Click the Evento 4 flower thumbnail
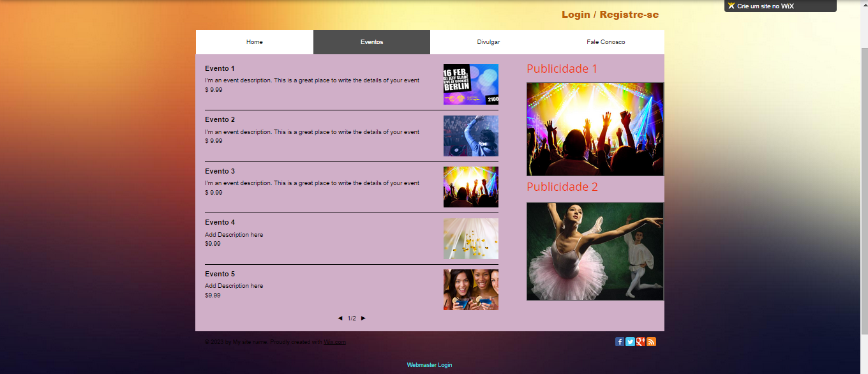The width and height of the screenshot is (868, 374). click(x=471, y=239)
